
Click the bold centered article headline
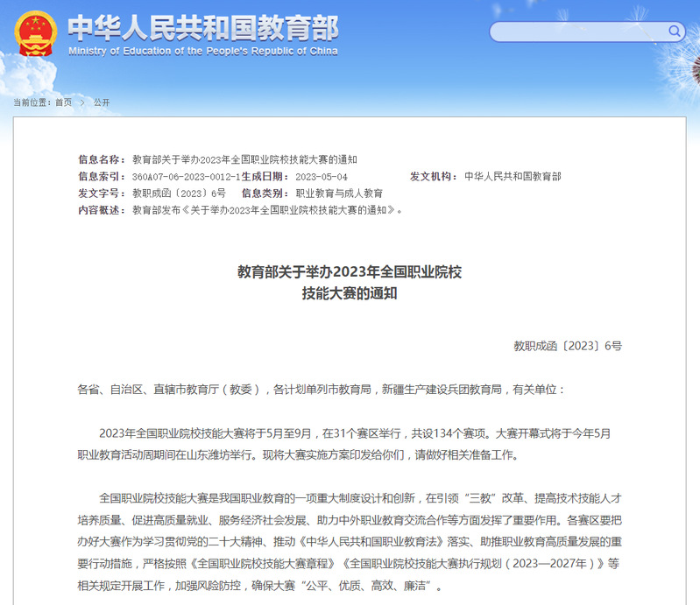[x=350, y=283]
